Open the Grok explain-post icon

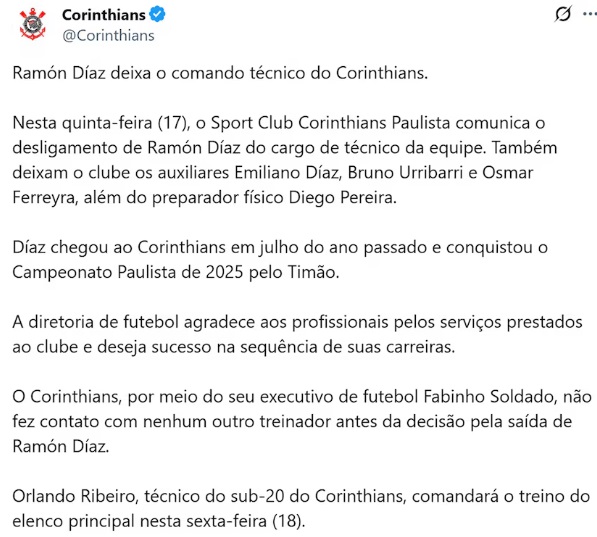coord(563,14)
